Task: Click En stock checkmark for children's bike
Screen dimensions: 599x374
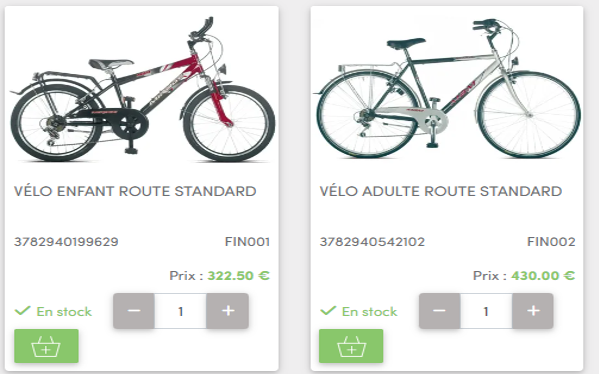Action: [23, 311]
